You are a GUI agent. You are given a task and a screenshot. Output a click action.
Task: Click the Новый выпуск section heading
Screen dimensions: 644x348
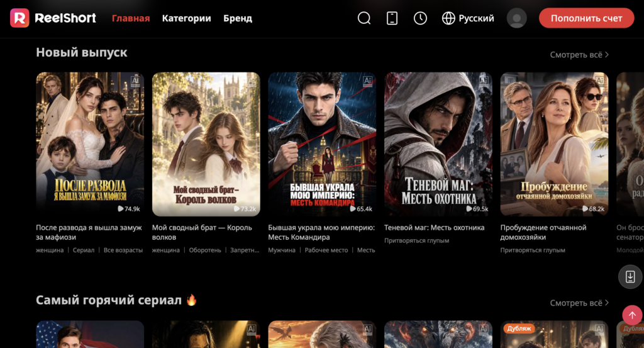pos(81,53)
